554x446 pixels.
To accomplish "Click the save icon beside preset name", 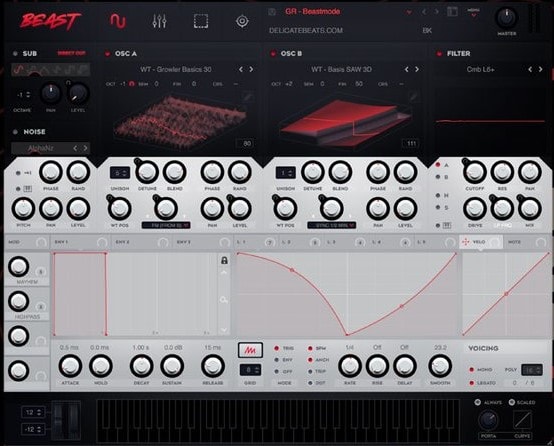I will [x=272, y=12].
